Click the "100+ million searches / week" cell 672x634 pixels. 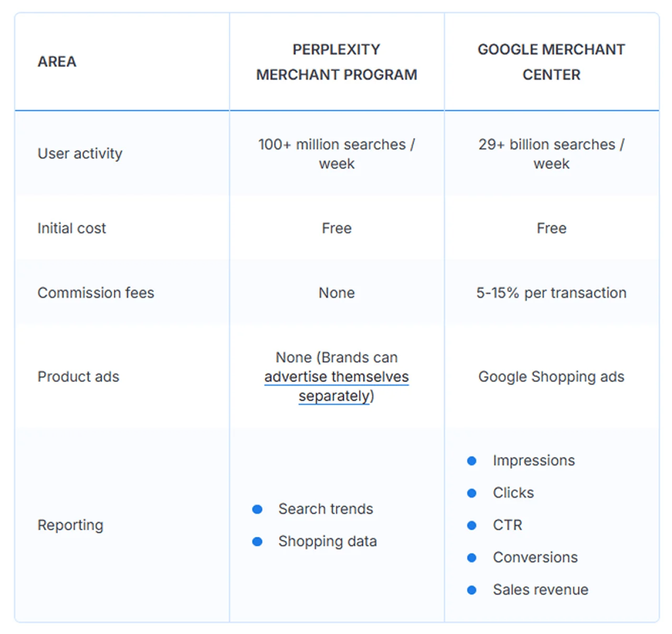(337, 154)
